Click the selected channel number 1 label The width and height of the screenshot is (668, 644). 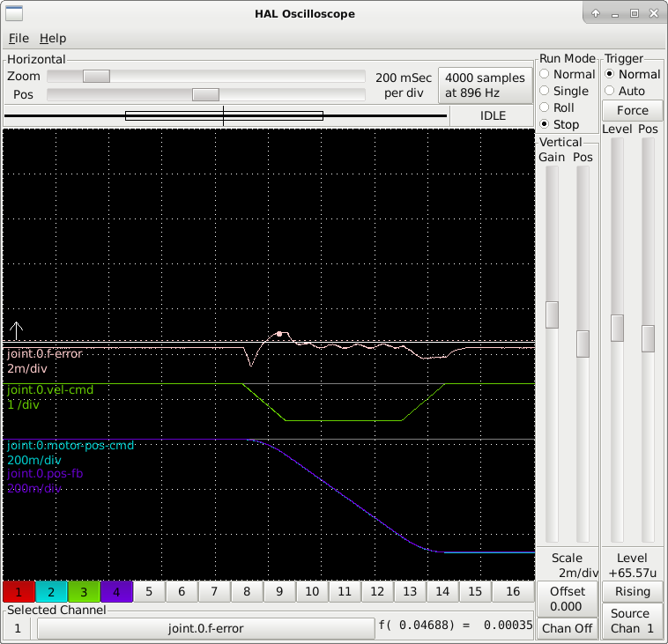click(18, 629)
